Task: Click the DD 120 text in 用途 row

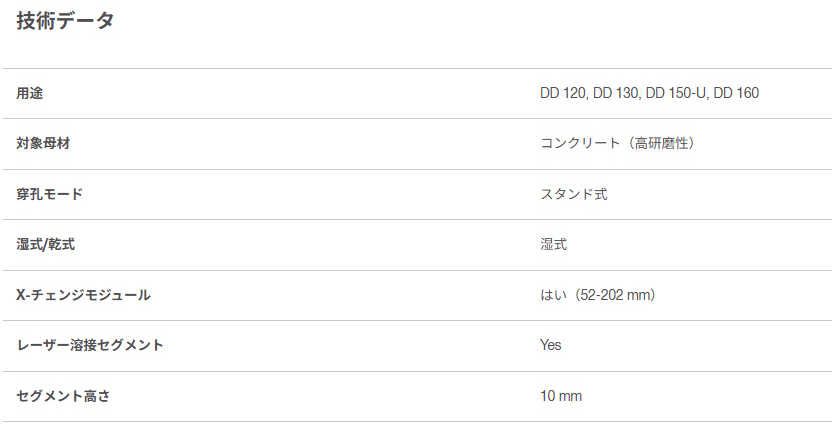Action: pos(562,93)
